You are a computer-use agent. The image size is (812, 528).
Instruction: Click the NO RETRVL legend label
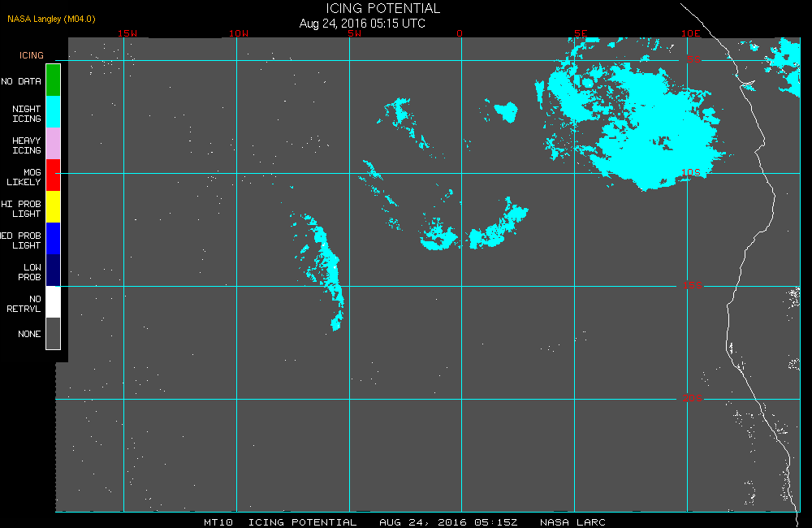pyautogui.click(x=24, y=304)
